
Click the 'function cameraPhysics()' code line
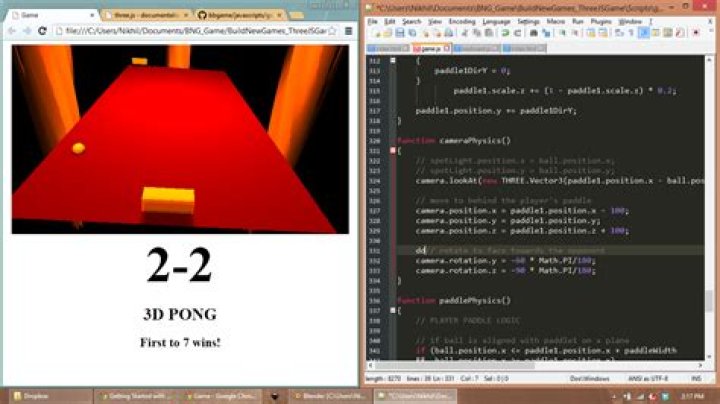click(454, 140)
